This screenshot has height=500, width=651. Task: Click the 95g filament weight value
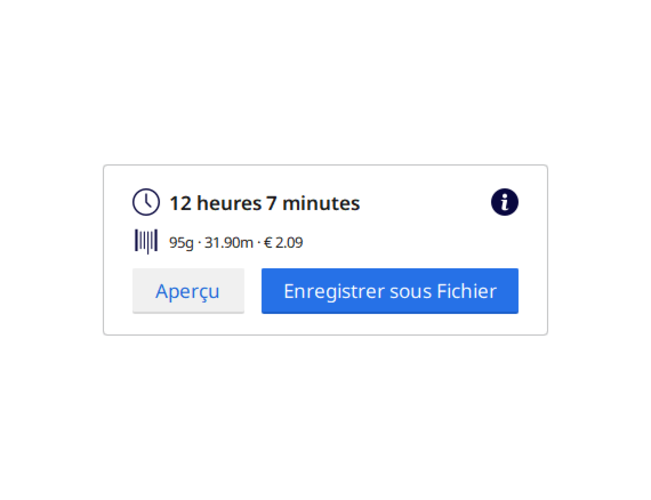[x=181, y=243]
